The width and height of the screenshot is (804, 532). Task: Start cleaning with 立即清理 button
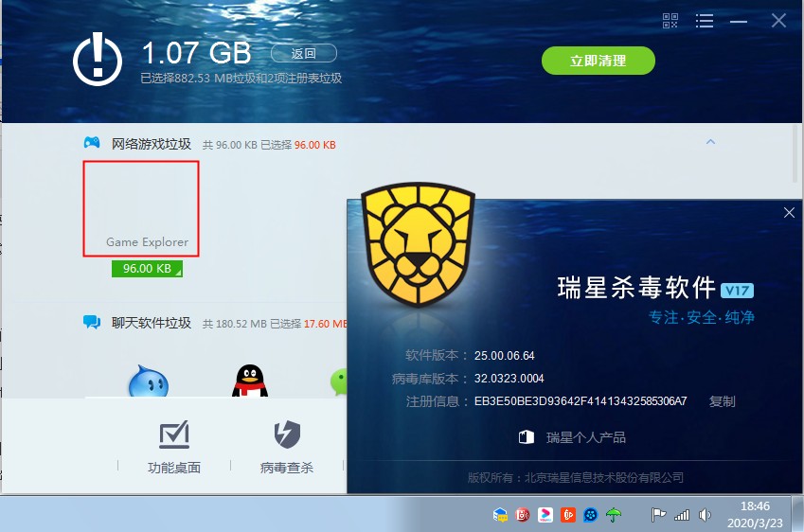tap(598, 61)
